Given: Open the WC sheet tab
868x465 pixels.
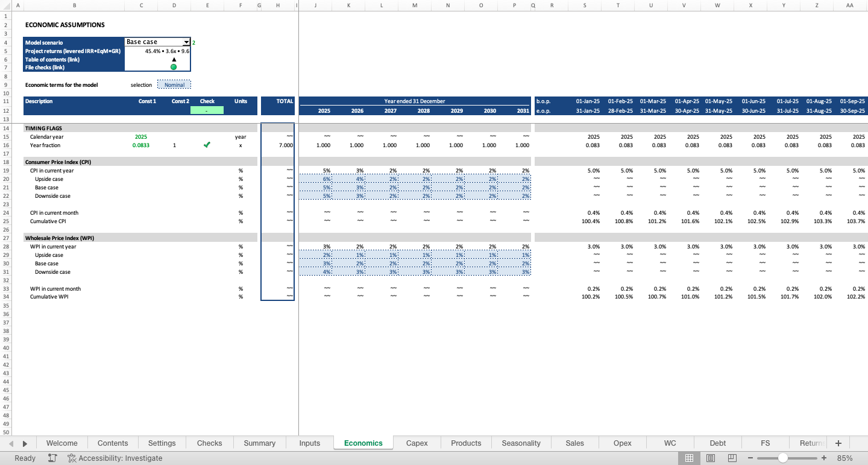Looking at the screenshot, I should 670,443.
